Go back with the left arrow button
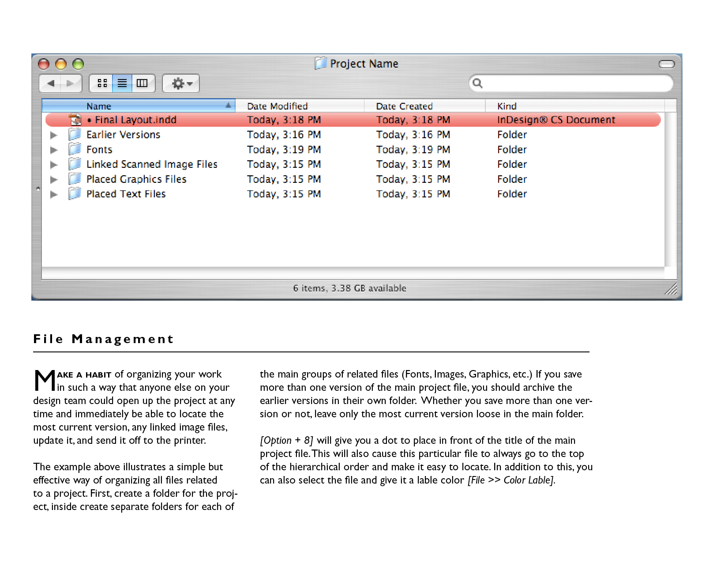728x563 pixels. (x=51, y=83)
